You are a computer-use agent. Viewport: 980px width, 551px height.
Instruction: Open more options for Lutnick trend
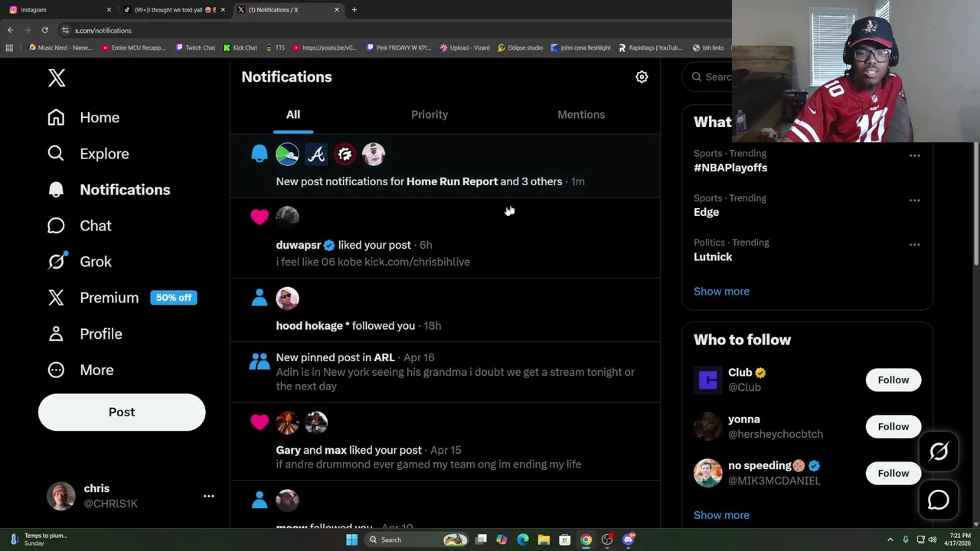914,244
